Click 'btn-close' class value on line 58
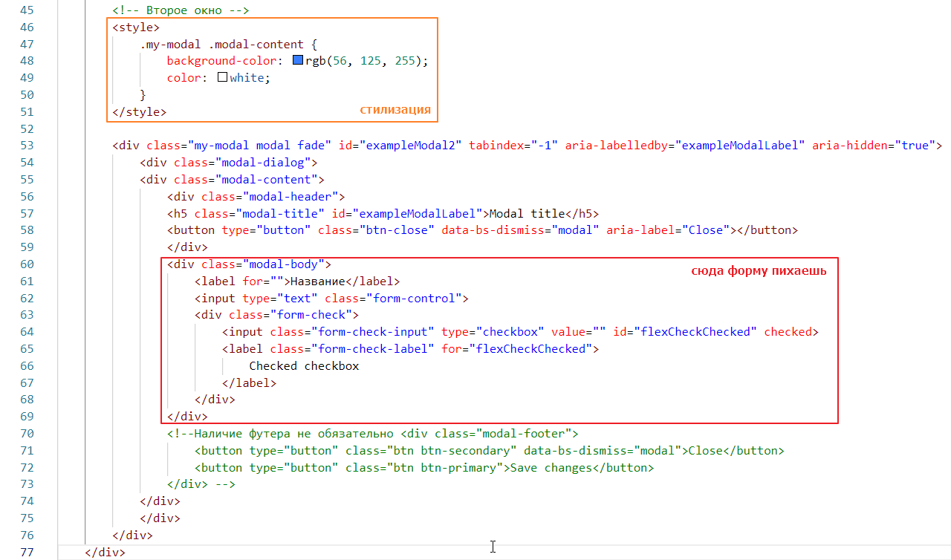 pyautogui.click(x=401, y=230)
